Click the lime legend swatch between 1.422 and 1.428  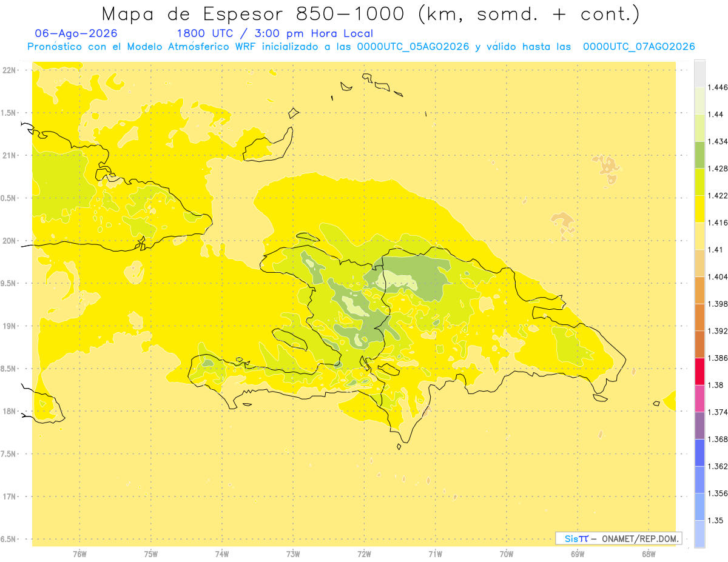click(699, 182)
